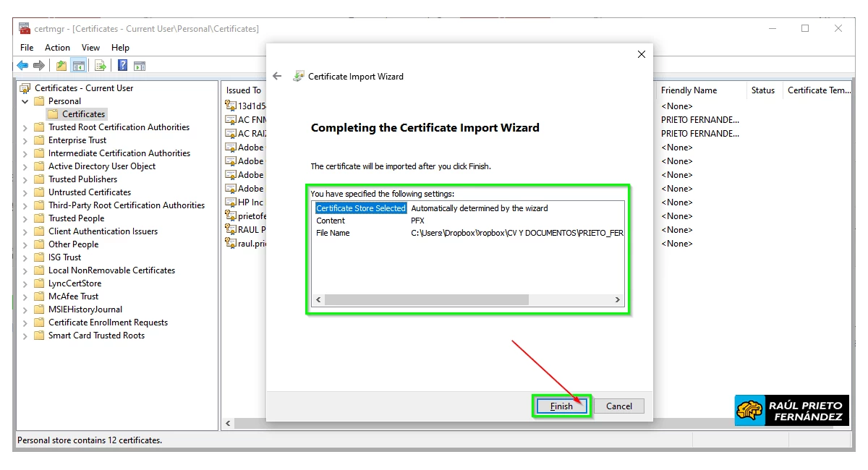
Task: Toggle the Action Pane toolbar icon
Action: [x=137, y=65]
